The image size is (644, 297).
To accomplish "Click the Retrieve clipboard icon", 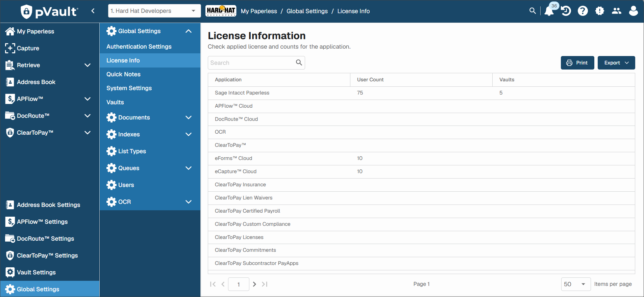I will coord(10,65).
